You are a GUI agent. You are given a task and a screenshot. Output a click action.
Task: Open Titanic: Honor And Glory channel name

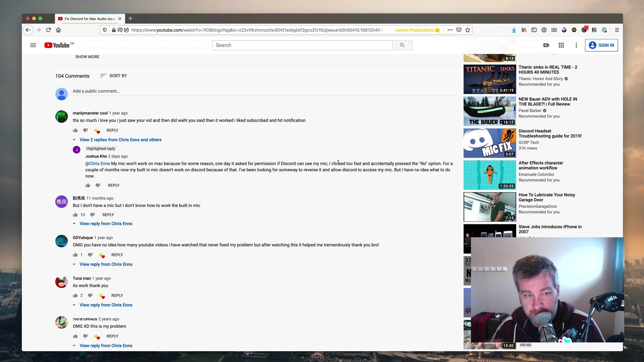(x=541, y=79)
